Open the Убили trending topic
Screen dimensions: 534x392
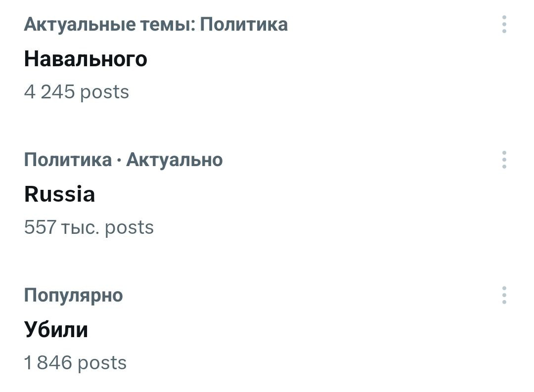click(56, 330)
